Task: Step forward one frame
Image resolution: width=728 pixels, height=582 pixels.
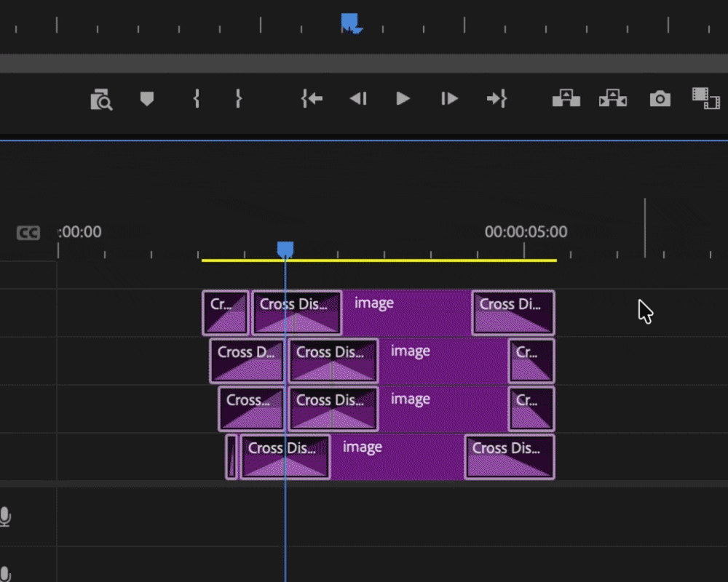Action: tap(449, 99)
